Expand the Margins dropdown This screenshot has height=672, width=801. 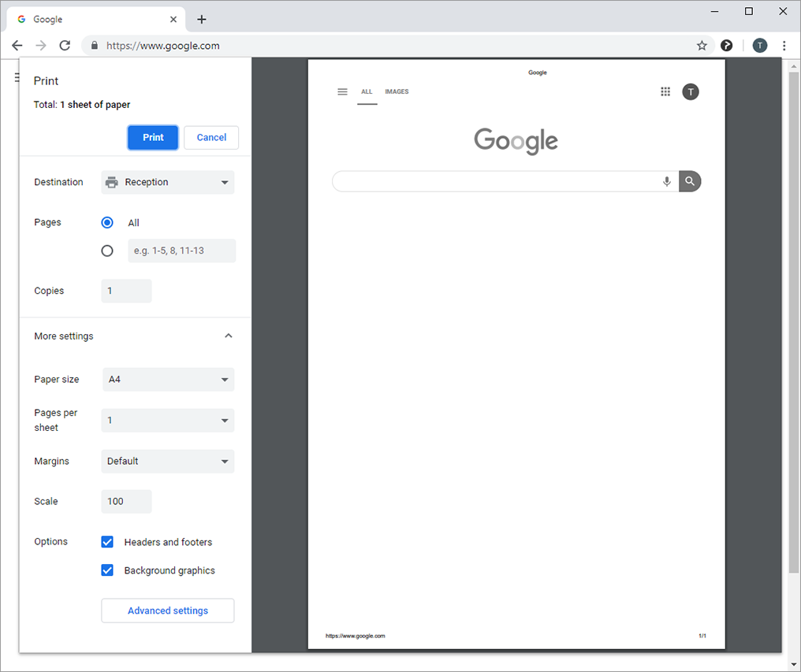(x=168, y=462)
